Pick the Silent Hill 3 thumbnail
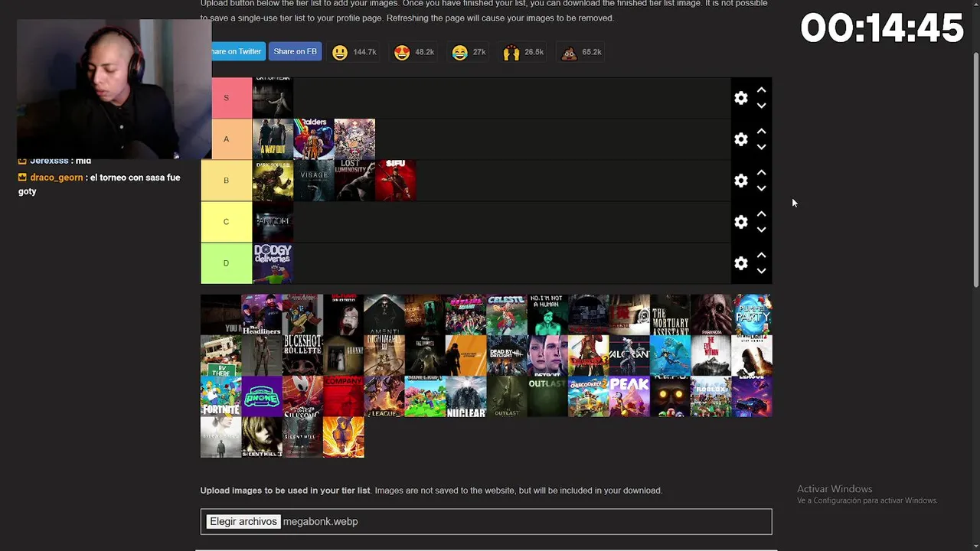Image resolution: width=980 pixels, height=551 pixels. [262, 438]
